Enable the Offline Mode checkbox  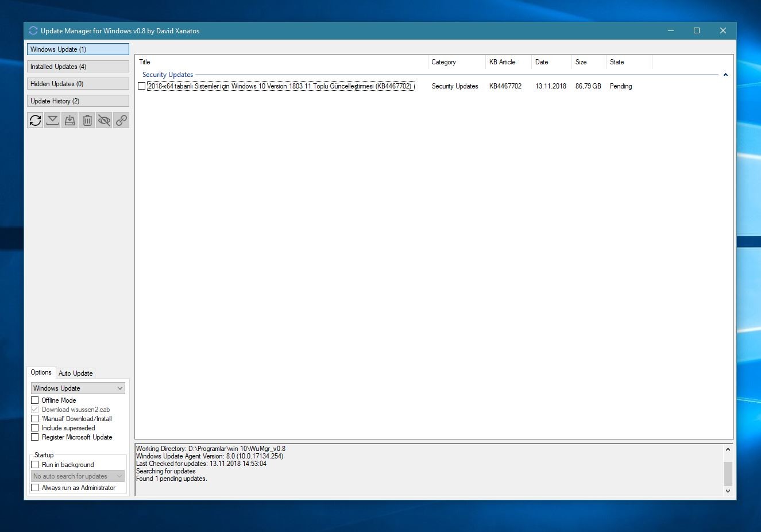tap(35, 400)
